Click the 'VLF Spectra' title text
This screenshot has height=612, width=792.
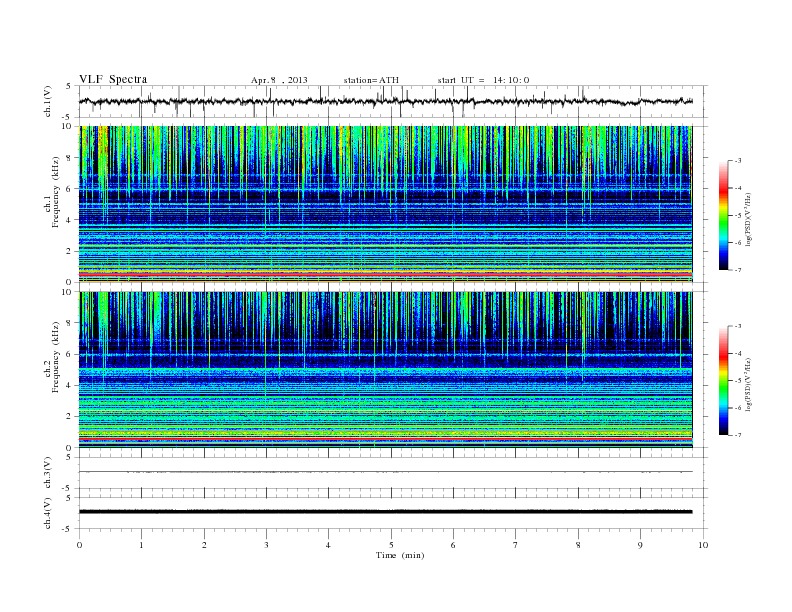coord(113,79)
